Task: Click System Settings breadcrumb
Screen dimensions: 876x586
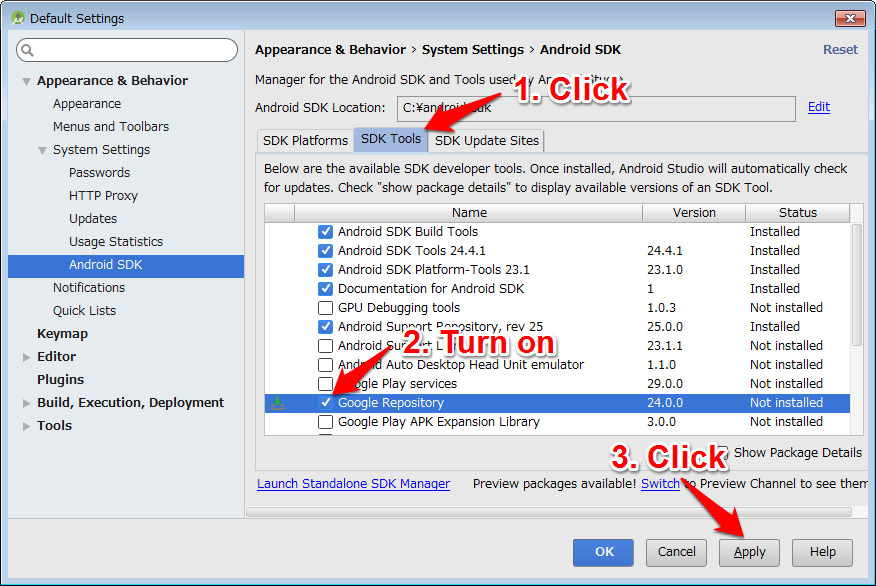Action: pos(473,50)
